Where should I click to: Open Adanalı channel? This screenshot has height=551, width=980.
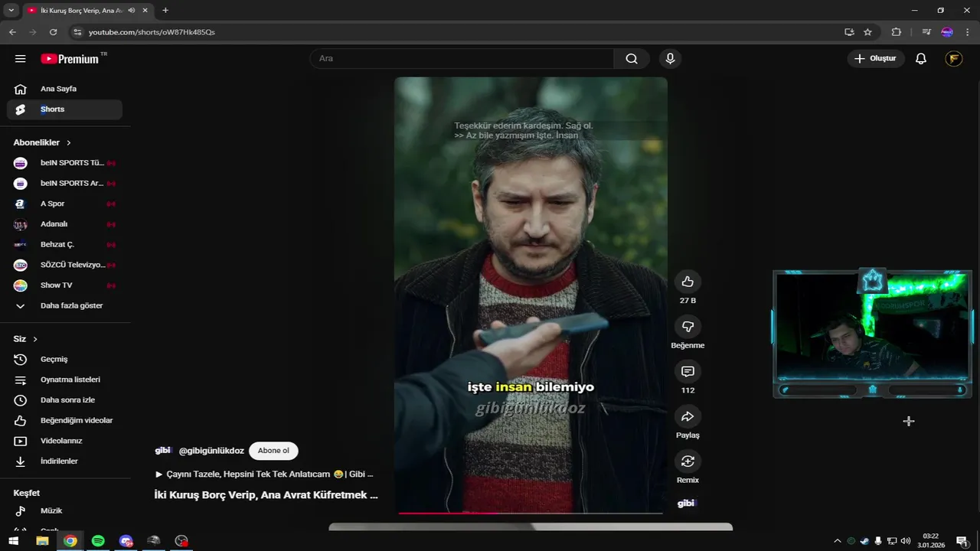[x=64, y=224]
